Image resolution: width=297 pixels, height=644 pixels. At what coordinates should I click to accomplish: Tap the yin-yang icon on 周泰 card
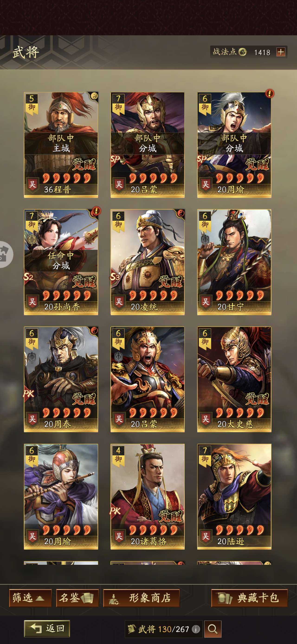(x=94, y=331)
